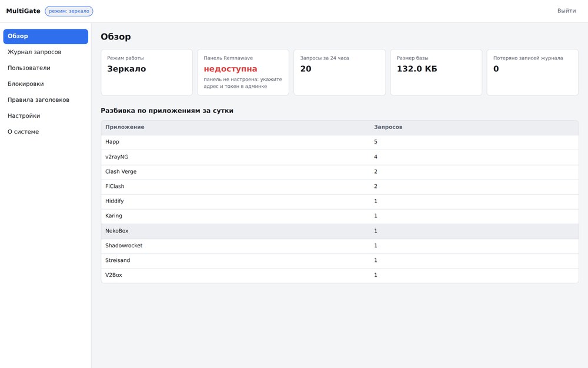Click the MultiGate logo title
This screenshot has width=588, height=368.
coord(24,11)
